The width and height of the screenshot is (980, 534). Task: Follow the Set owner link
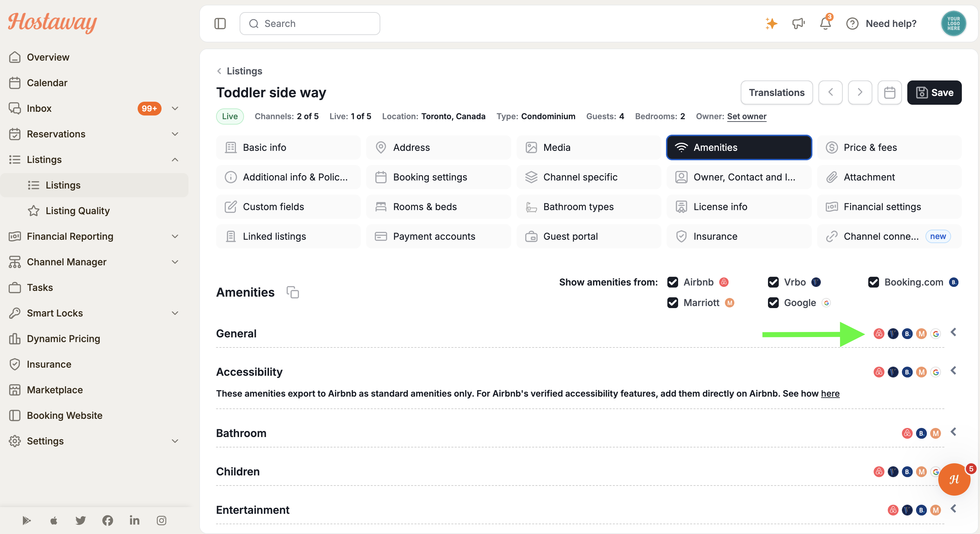pos(746,116)
